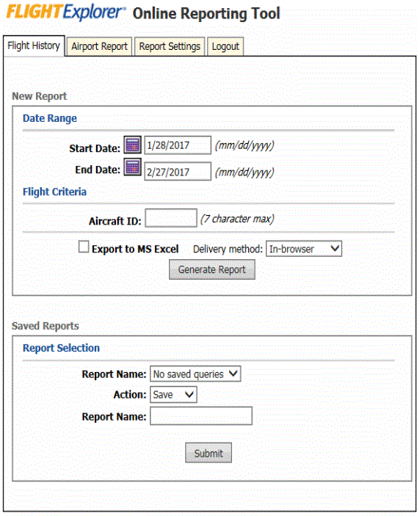Viewport: 420px width, 516px height.
Task: Click the Online Reporting Tool title
Action: (206, 14)
